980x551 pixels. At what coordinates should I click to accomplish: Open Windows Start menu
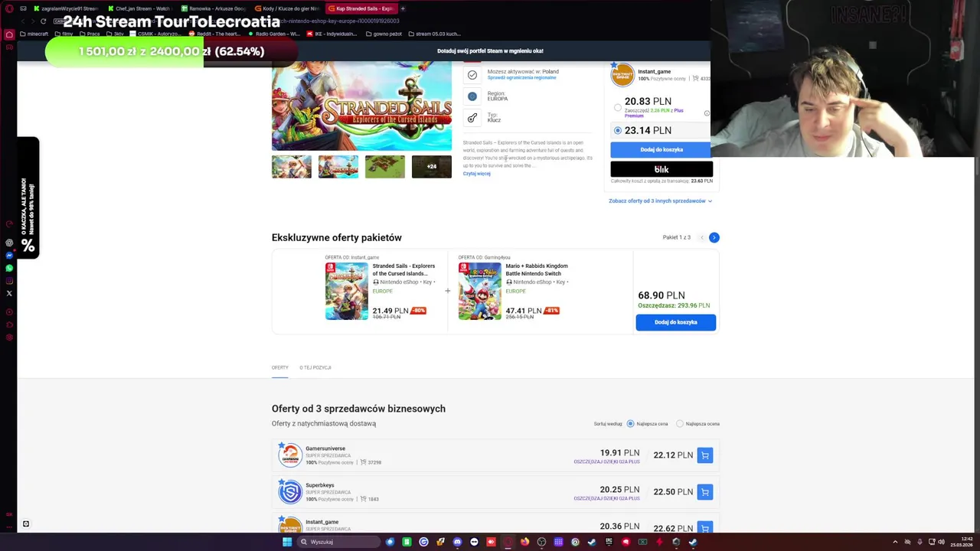click(287, 542)
